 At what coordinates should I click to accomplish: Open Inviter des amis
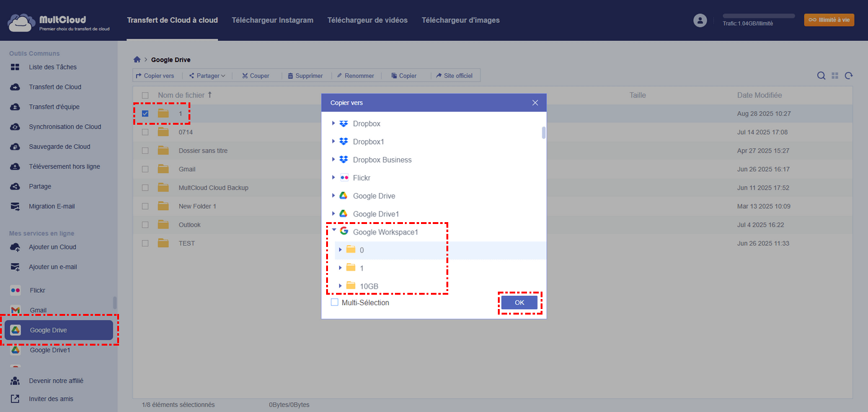coord(51,399)
